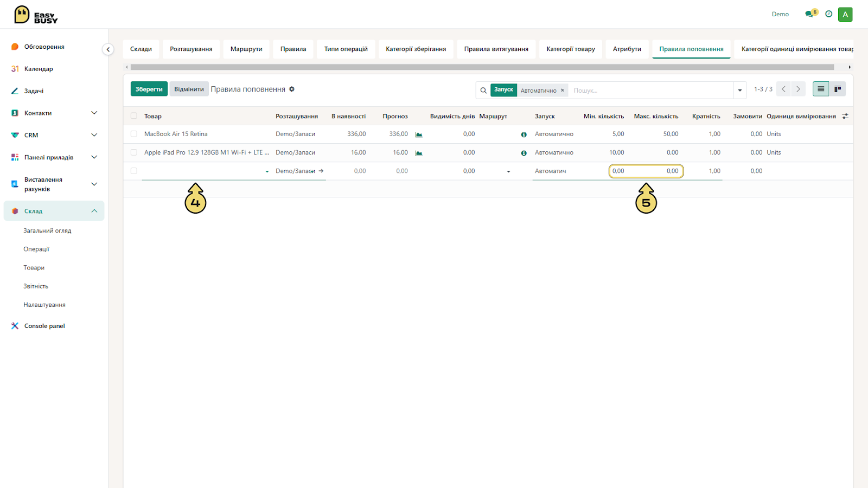Check the MacBook Air 15 Retina row checkbox
Screen dimensions: 868x488
point(134,134)
